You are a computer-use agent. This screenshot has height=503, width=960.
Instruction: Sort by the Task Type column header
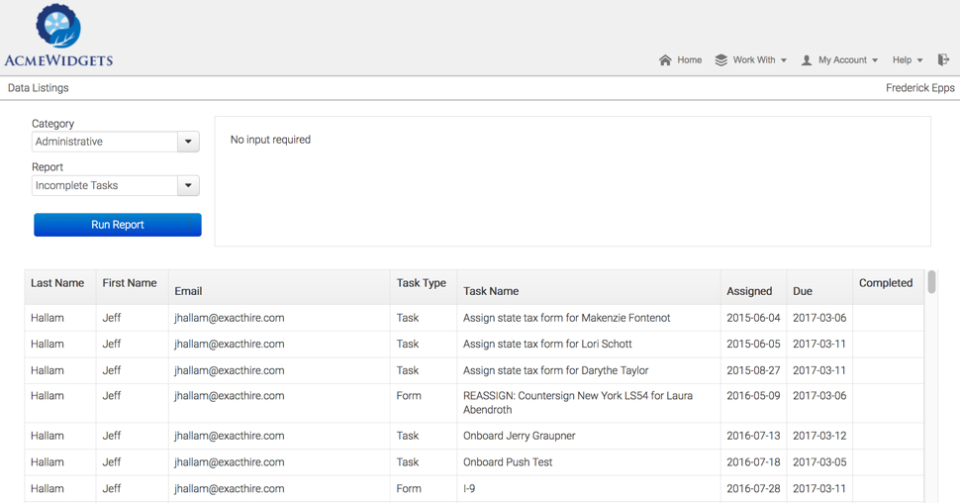421,283
